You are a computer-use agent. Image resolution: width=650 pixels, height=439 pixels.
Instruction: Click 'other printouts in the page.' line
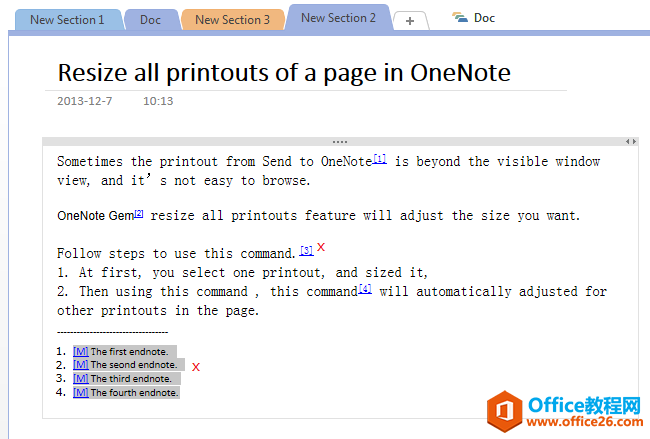pos(158,310)
